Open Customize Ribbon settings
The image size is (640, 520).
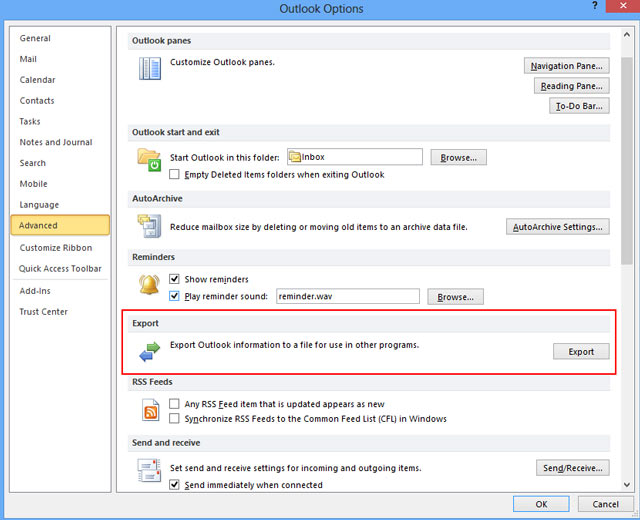(60, 248)
